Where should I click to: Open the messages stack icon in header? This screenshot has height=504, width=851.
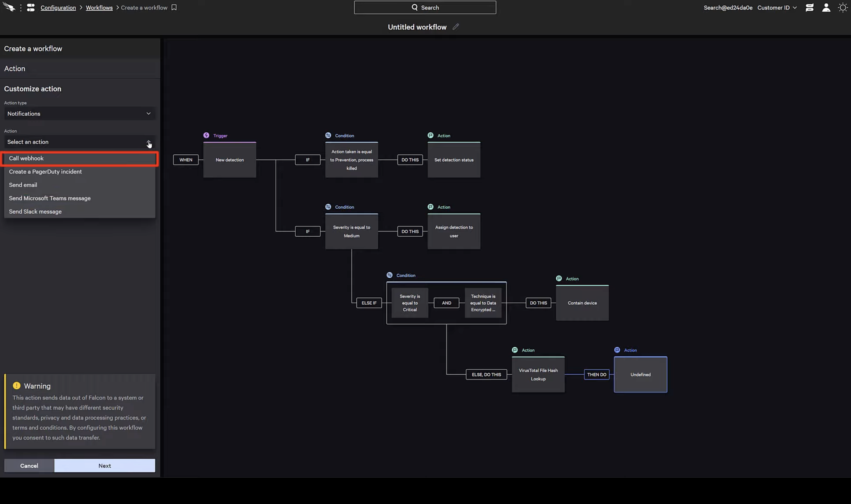(x=809, y=8)
